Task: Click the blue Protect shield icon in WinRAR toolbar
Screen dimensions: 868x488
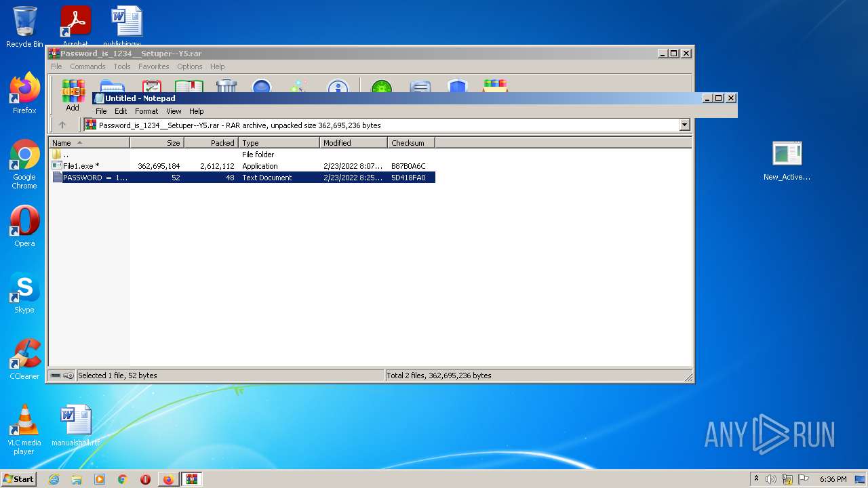Action: 458,86
